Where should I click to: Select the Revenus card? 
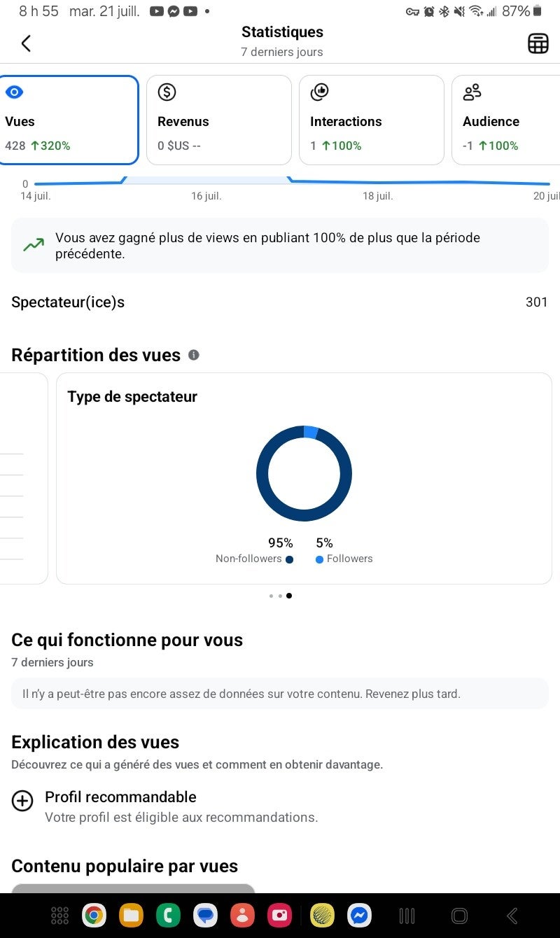pos(218,120)
